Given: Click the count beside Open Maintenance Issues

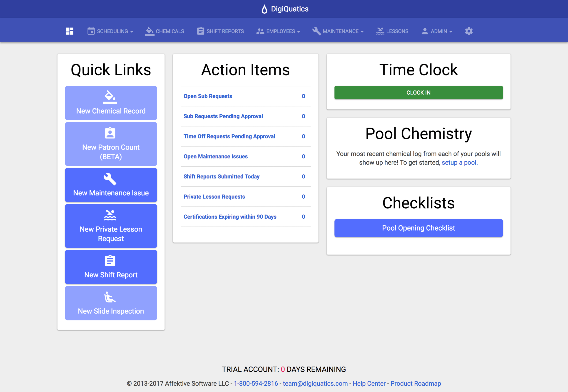Looking at the screenshot, I should coord(303,156).
